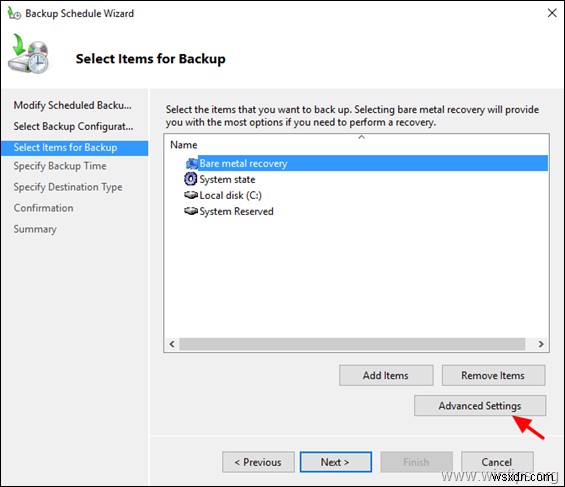The height and width of the screenshot is (487, 565).
Task: Click the disabled Finish button
Action: [417, 462]
